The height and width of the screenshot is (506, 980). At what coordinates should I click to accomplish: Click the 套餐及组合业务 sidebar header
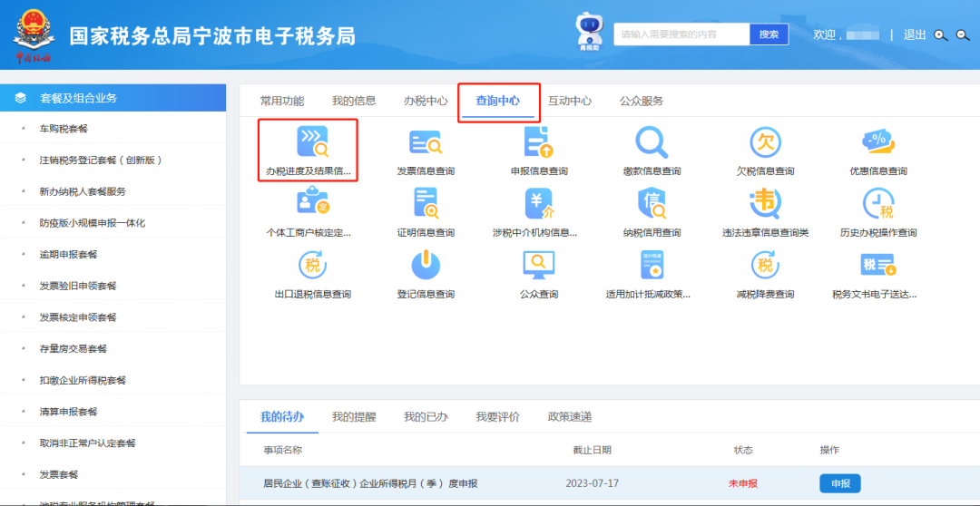coord(113,98)
